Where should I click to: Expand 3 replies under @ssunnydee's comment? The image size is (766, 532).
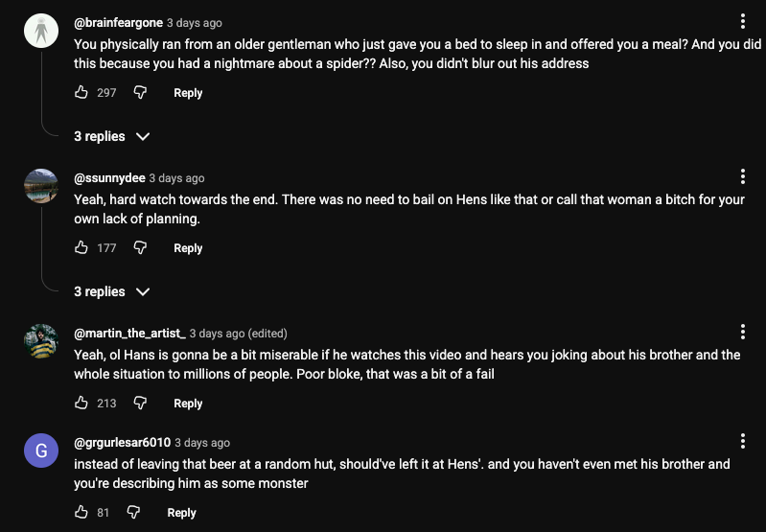pyautogui.click(x=112, y=292)
